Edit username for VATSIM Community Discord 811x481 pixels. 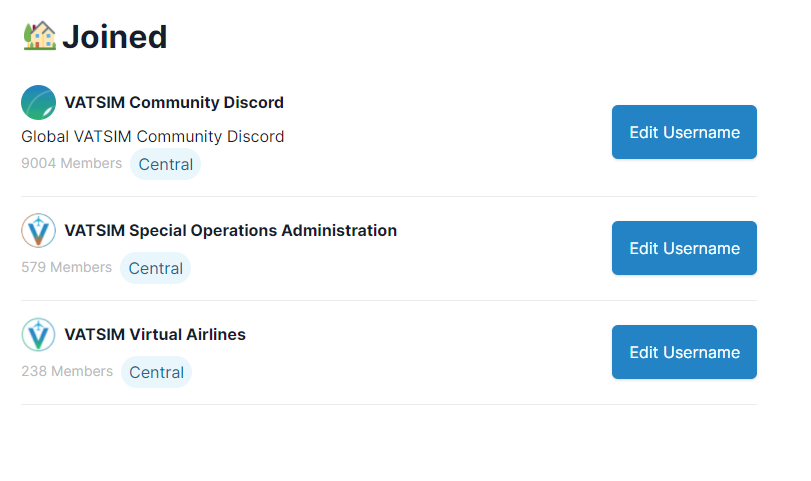pyautogui.click(x=684, y=132)
